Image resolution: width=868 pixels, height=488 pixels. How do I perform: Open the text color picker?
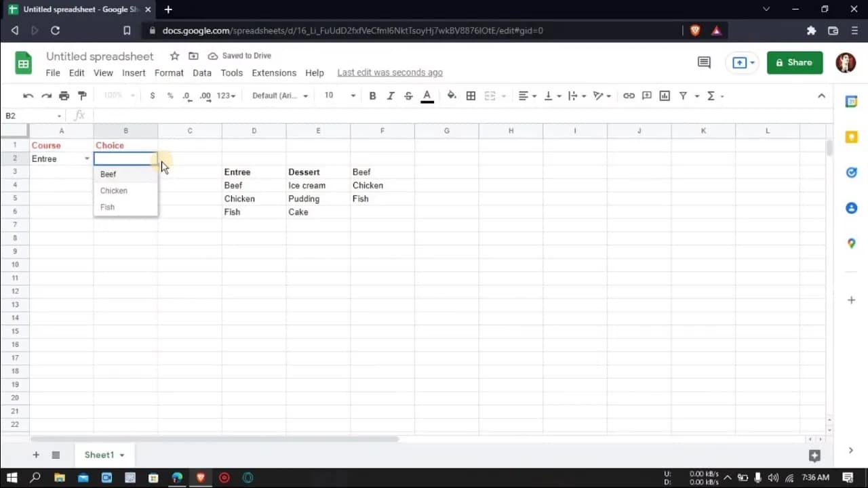tap(427, 96)
